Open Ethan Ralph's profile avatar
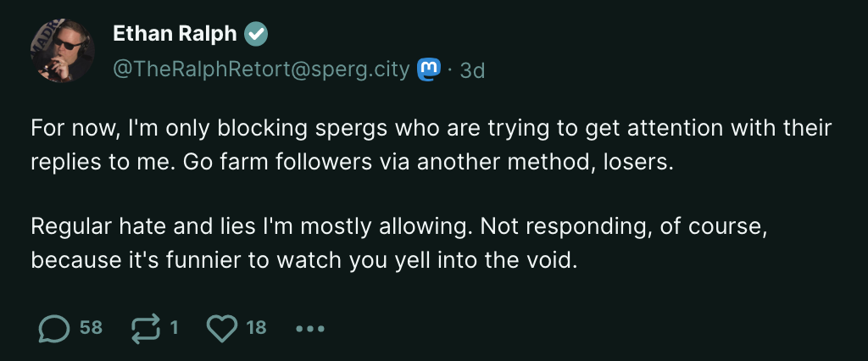 (63, 51)
